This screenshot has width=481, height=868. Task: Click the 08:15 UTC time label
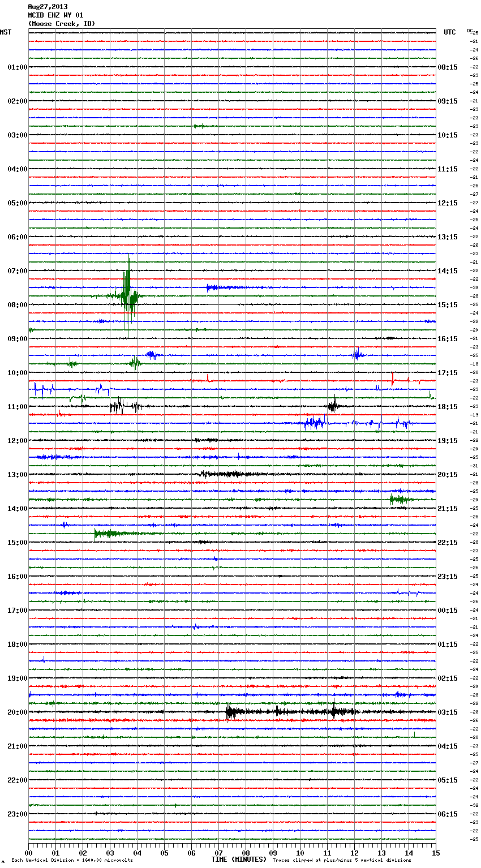(x=448, y=67)
